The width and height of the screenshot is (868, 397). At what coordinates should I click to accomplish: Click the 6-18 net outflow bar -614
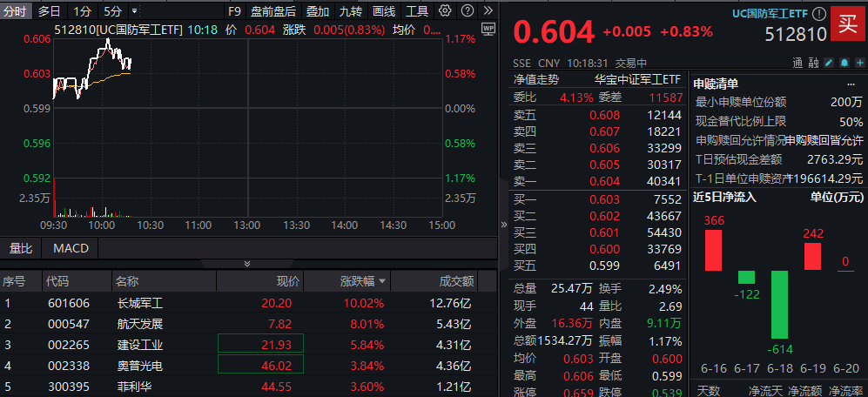(779, 305)
